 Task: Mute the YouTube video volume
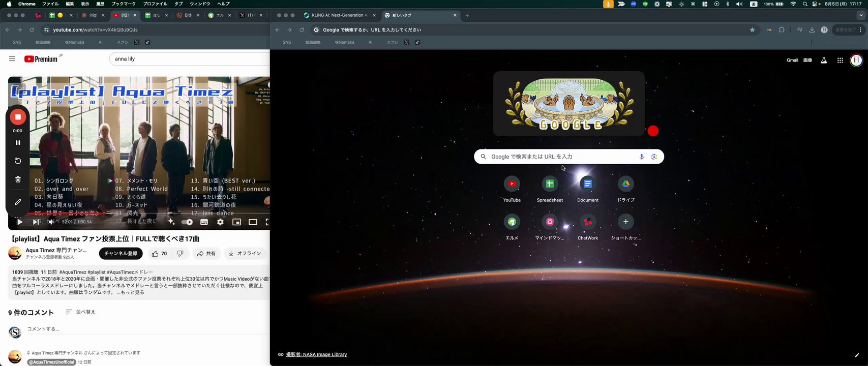51,222
